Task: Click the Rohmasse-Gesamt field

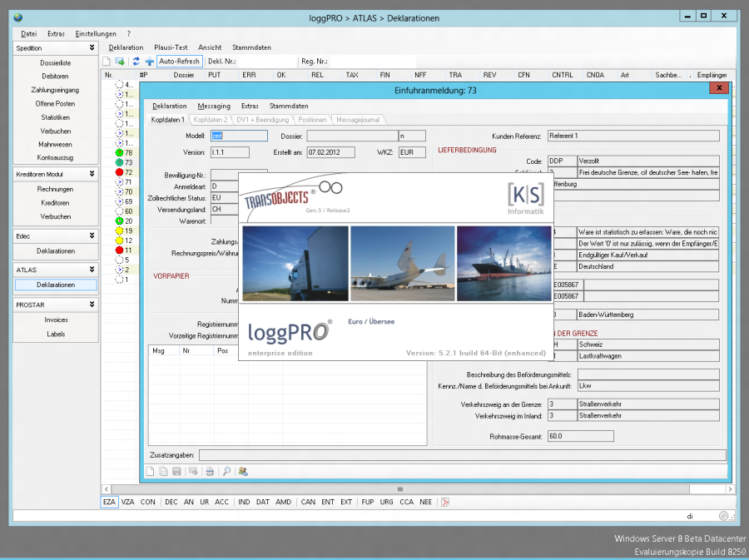Action: 580,436
